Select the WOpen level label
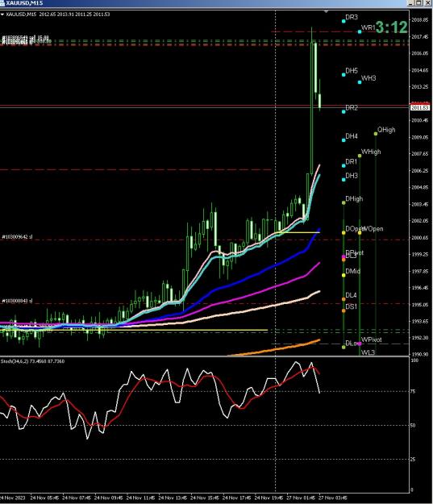The width and height of the screenshot is (433, 504). tap(373, 229)
